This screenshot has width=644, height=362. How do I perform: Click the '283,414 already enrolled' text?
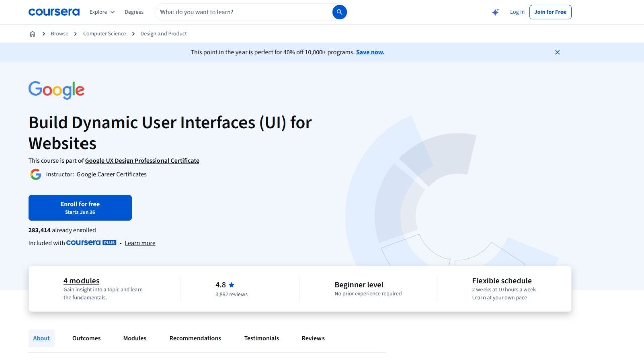(x=62, y=230)
